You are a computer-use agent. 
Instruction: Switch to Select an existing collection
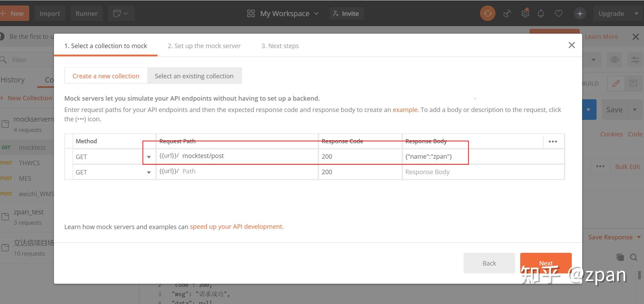pos(194,76)
